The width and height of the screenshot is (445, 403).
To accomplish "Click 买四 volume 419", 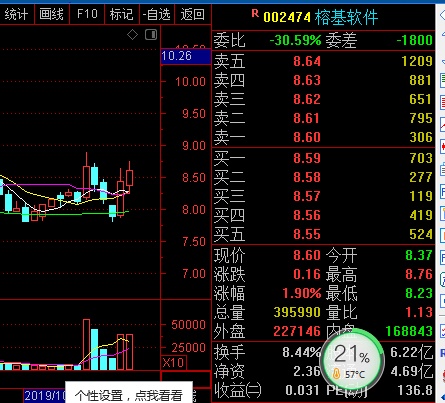I will [x=421, y=215].
